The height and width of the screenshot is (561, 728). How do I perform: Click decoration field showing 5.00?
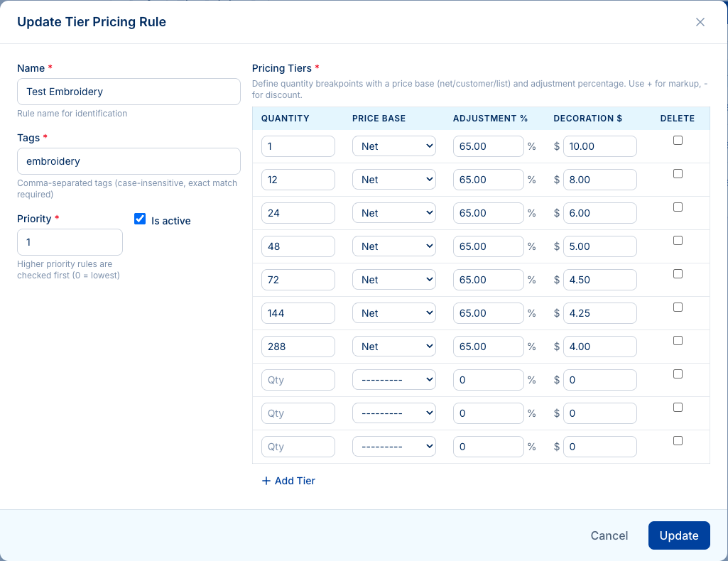tap(600, 246)
